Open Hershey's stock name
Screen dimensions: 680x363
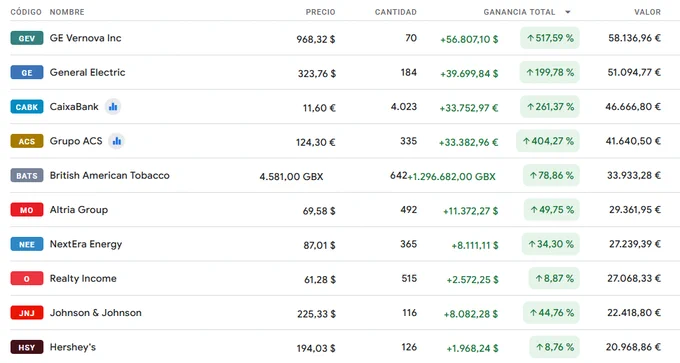pyautogui.click(x=72, y=347)
